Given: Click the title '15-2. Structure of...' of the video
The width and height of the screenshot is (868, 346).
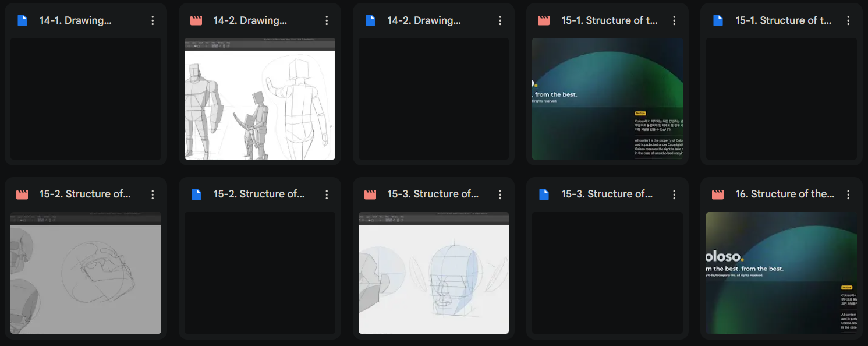Looking at the screenshot, I should coord(85,195).
